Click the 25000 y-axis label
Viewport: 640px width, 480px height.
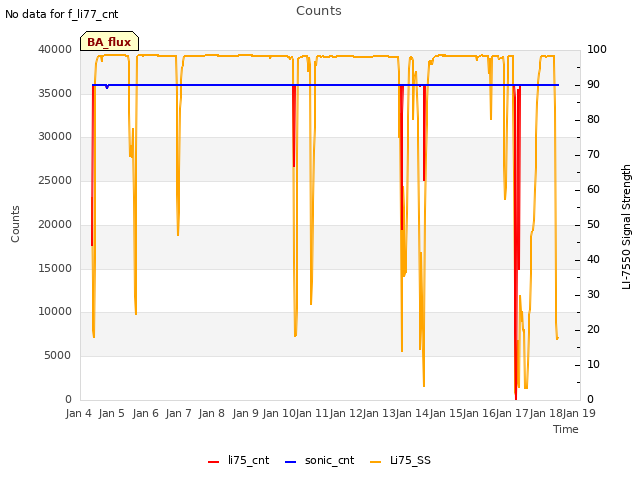(55, 180)
